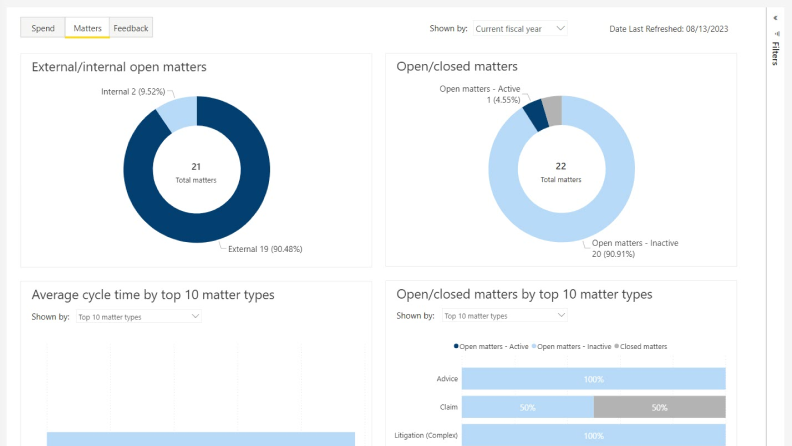792x446 pixels.
Task: Select the Internal 2 donut slice
Action: [178, 113]
